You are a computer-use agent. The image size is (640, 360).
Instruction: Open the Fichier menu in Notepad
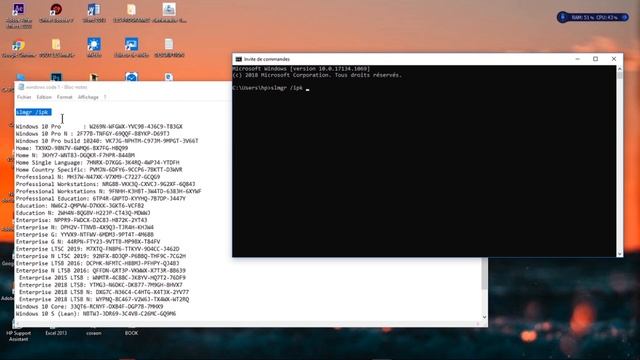pyautogui.click(x=24, y=97)
